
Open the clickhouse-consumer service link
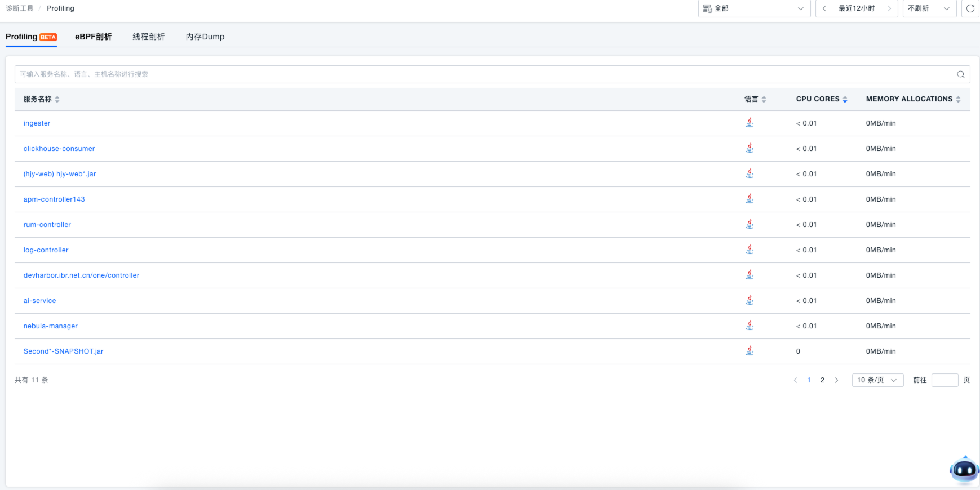point(59,149)
